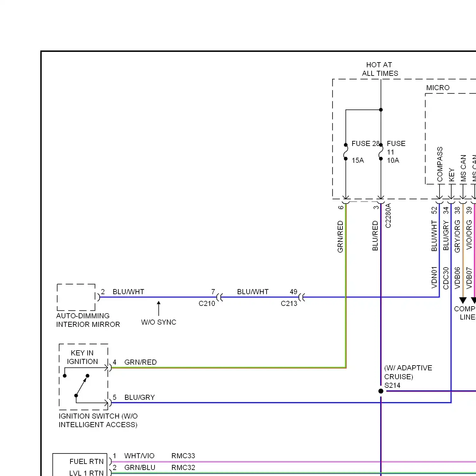Click the Fuse 28 fuse symbol

(x=346, y=152)
